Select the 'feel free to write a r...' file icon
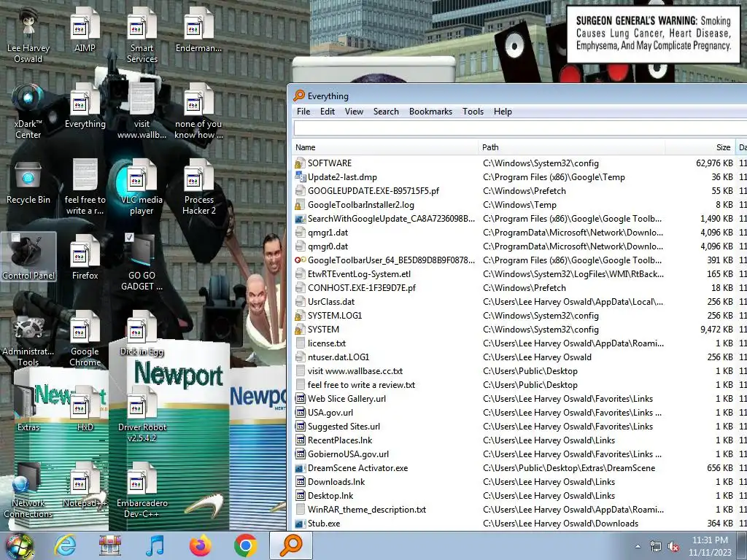This screenshot has height=560, width=747. click(85, 187)
